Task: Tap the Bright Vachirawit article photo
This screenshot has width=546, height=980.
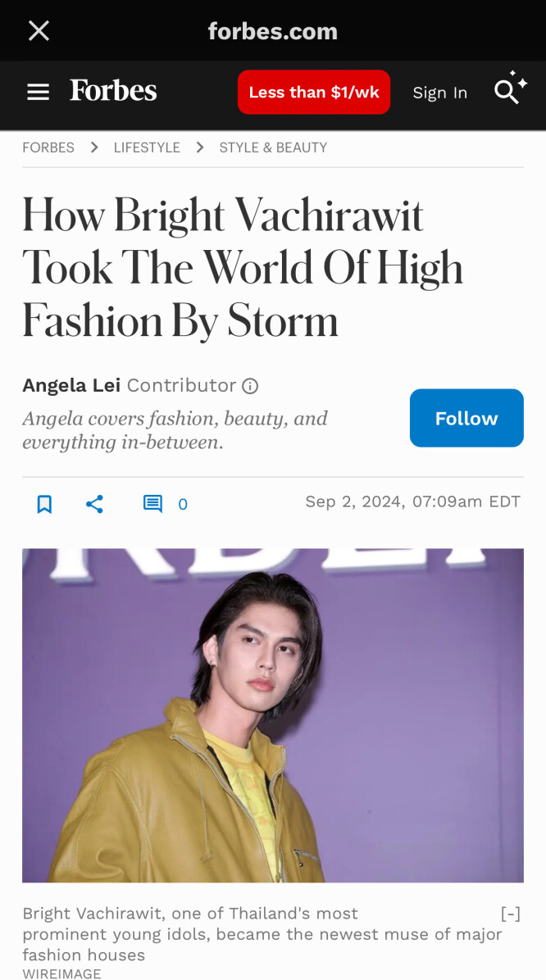Action: click(273, 715)
